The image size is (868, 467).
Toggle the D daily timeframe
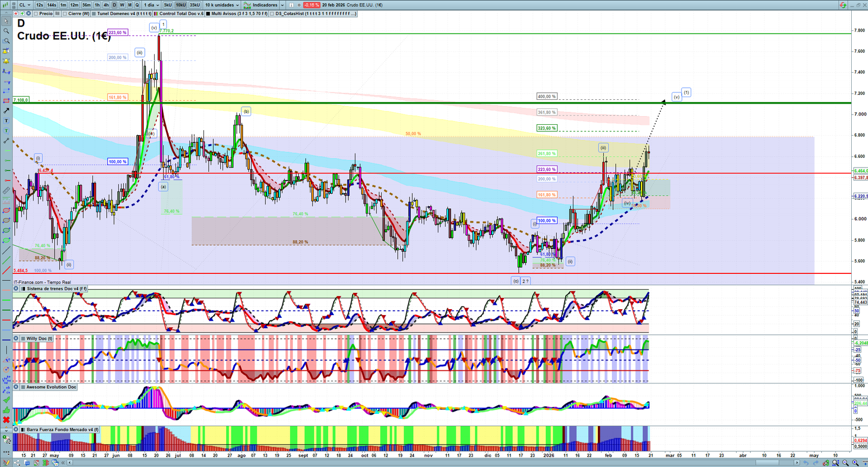(x=114, y=5)
